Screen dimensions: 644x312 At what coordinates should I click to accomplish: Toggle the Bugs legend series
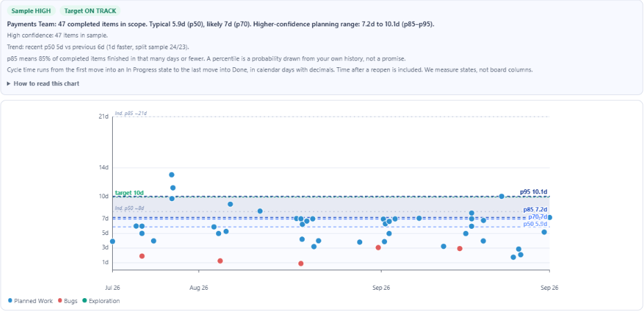[68, 301]
